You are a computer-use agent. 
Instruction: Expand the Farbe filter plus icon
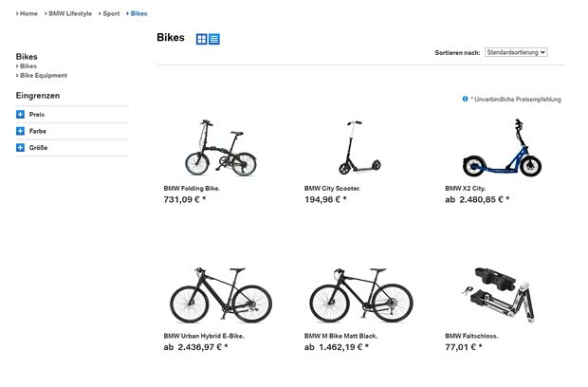click(21, 131)
